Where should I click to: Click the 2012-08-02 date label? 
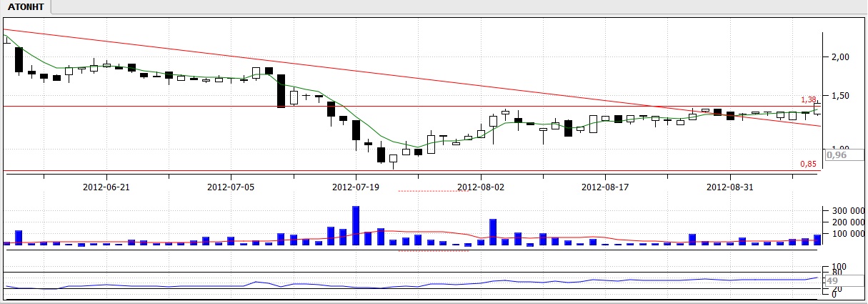point(481,187)
